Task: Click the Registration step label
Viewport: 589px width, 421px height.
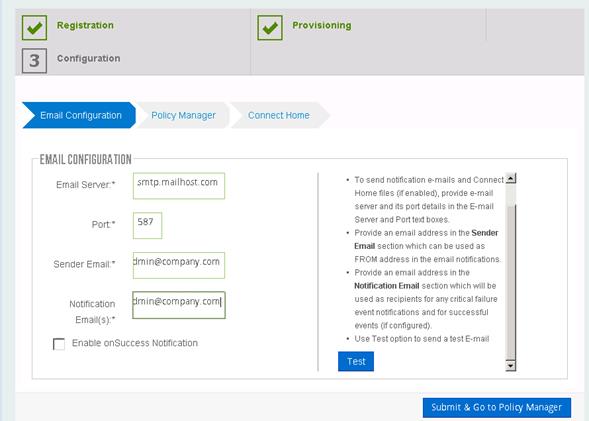Action: click(85, 25)
